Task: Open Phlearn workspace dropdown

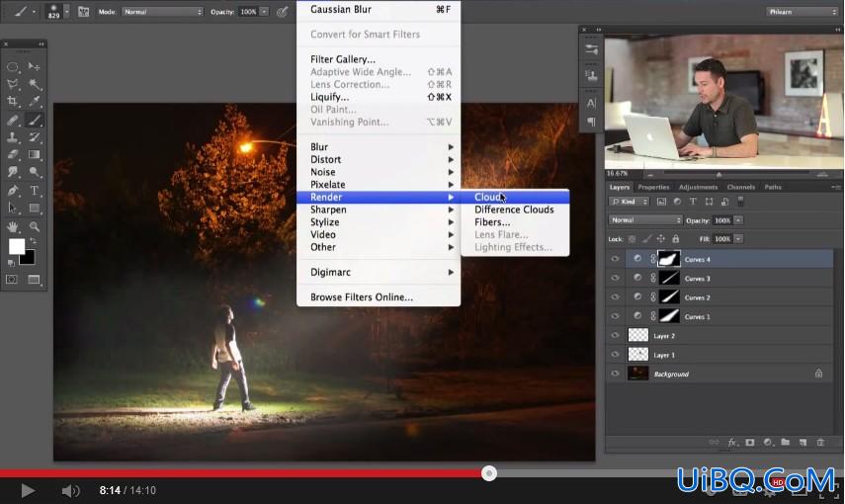Action: (x=802, y=11)
